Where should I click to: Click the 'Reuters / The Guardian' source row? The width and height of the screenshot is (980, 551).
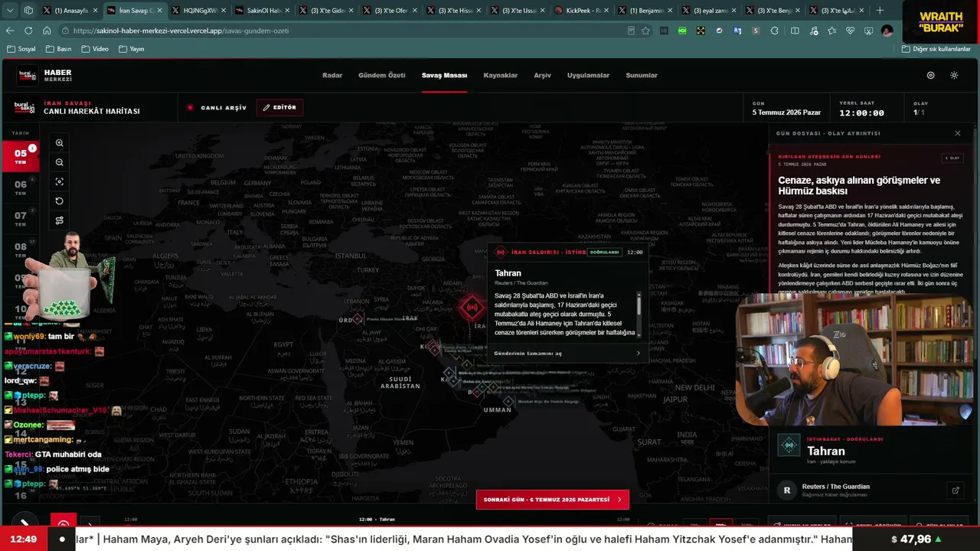coord(870,490)
